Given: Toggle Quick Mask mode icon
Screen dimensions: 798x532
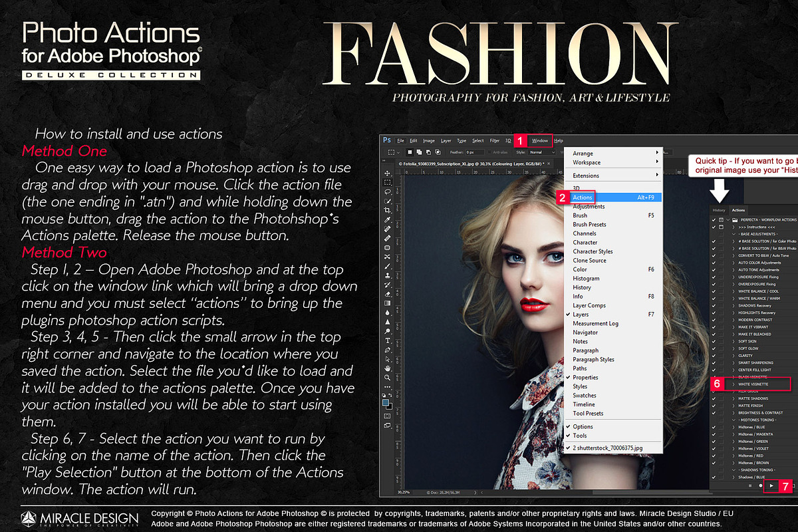Looking at the screenshot, I should (x=387, y=416).
